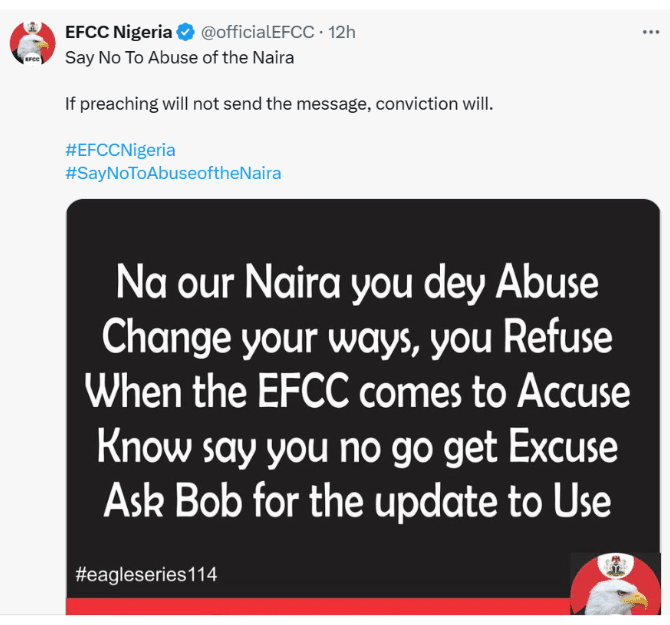This screenshot has height=625, width=670.
Task: Open the three-dot more options menu
Action: 650,33
